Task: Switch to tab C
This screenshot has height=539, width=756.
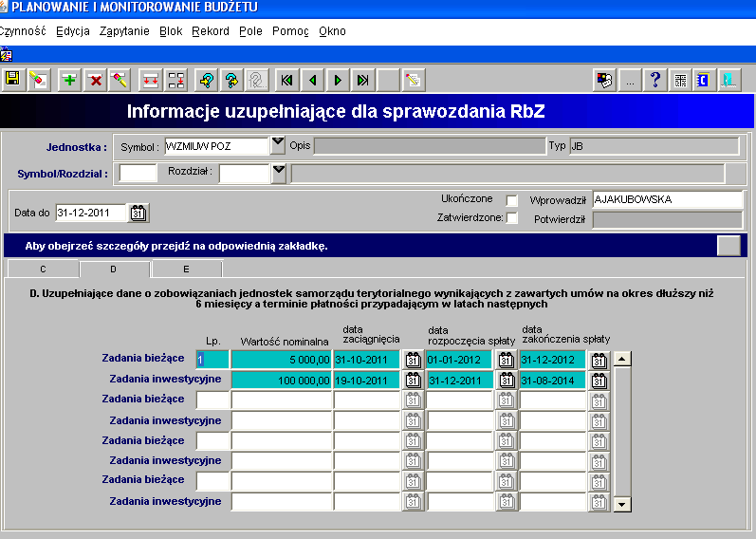Action: coord(43,269)
